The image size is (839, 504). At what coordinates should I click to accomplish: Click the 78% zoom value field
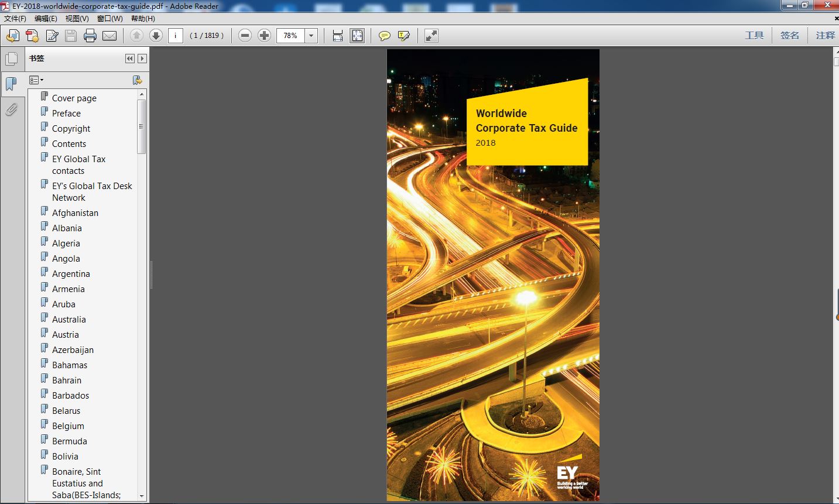pos(291,36)
